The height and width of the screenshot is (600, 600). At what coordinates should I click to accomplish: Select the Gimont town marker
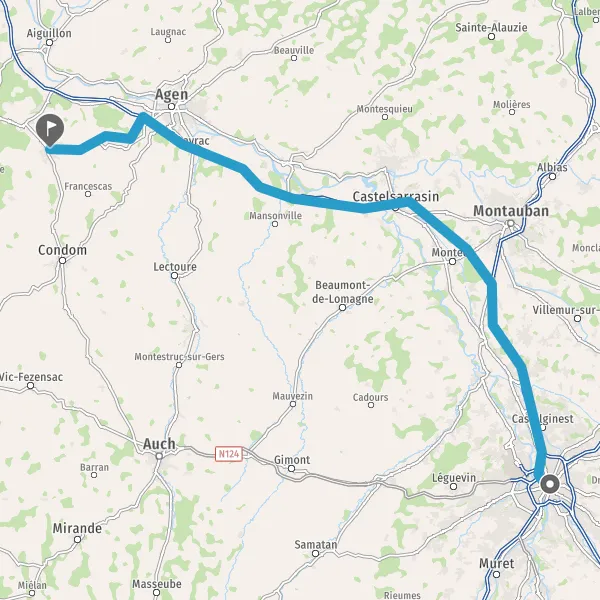point(292,469)
